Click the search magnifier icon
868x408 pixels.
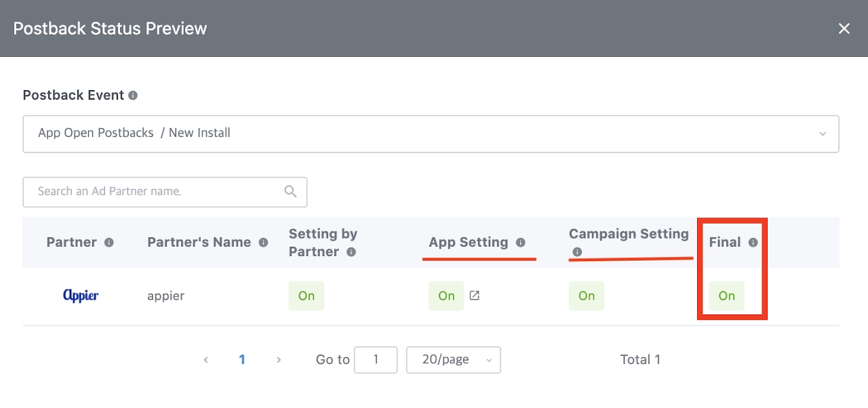(291, 192)
